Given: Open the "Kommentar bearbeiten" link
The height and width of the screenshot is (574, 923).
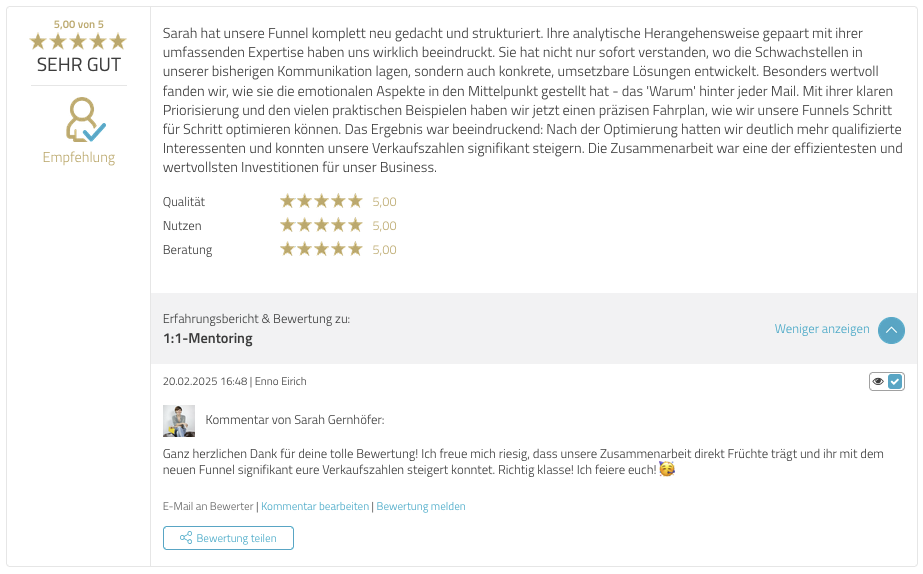Looking at the screenshot, I should tap(315, 506).
